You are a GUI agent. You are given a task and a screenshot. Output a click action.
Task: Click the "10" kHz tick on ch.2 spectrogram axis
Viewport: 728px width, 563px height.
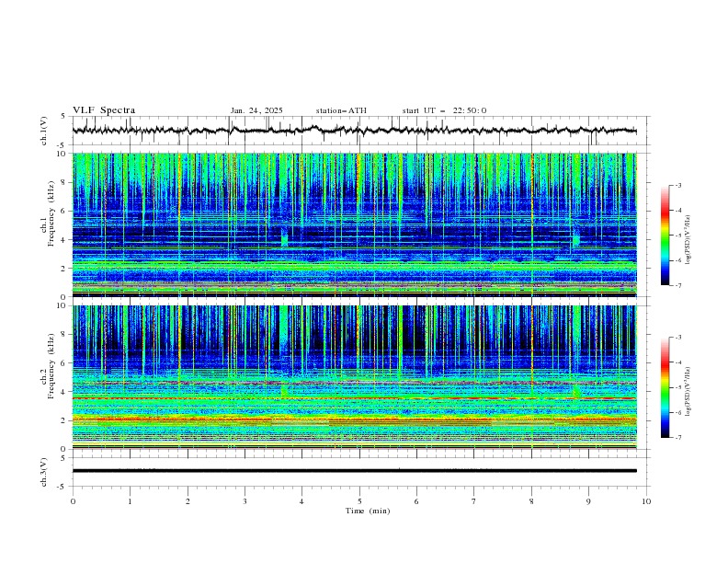[x=63, y=305]
